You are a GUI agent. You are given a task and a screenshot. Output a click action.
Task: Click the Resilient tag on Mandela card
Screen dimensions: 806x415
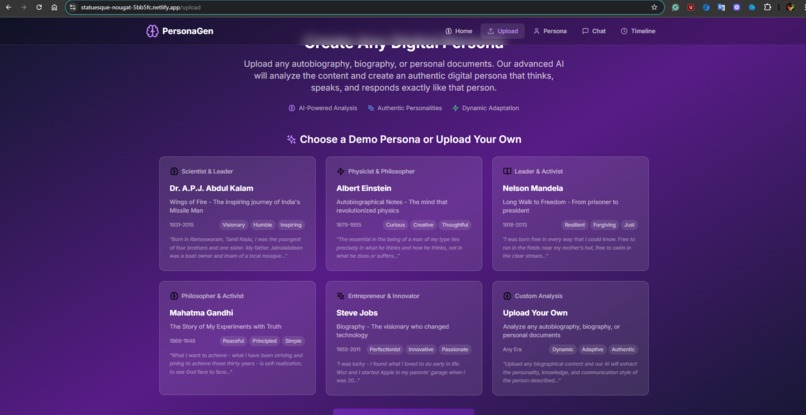pyautogui.click(x=575, y=225)
